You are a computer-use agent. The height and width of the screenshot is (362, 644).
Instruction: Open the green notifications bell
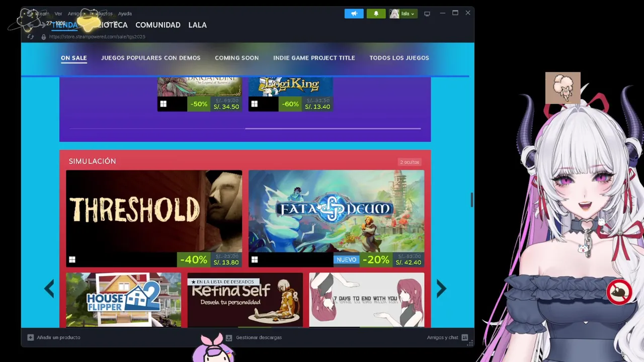pyautogui.click(x=376, y=14)
